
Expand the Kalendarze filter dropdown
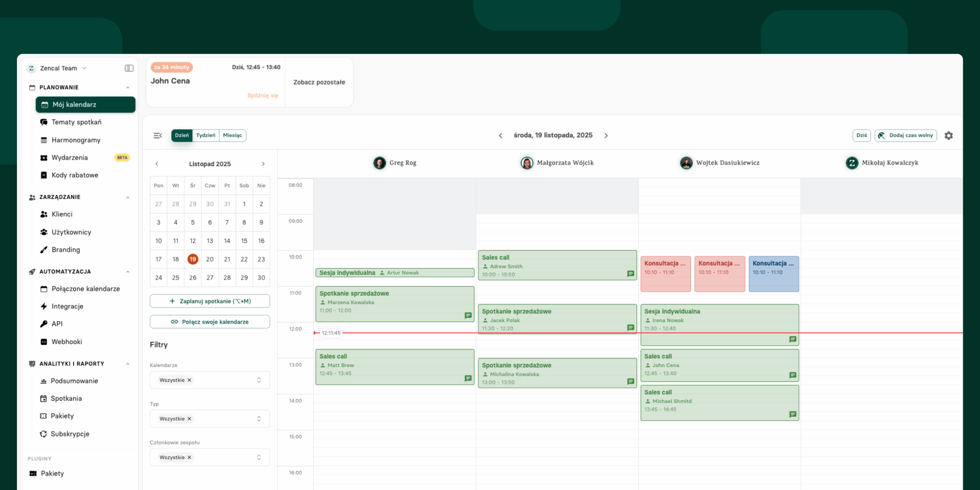pos(259,380)
